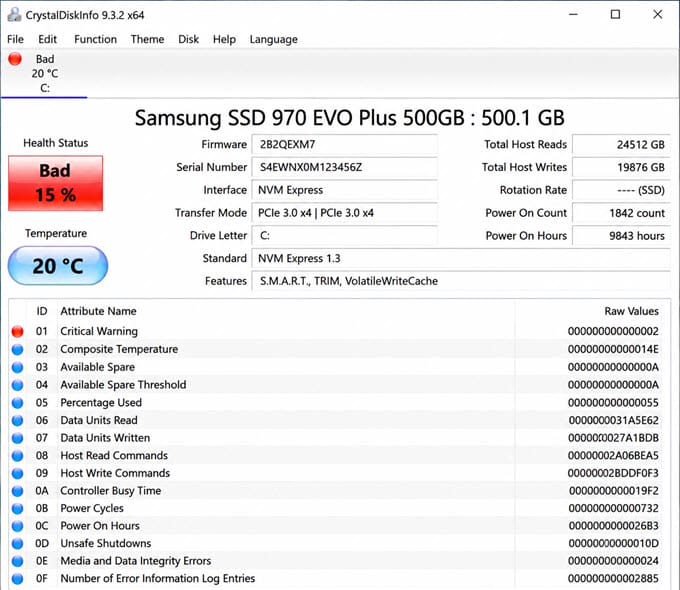Open the Edit menu
The height and width of the screenshot is (590, 680).
click(x=47, y=39)
